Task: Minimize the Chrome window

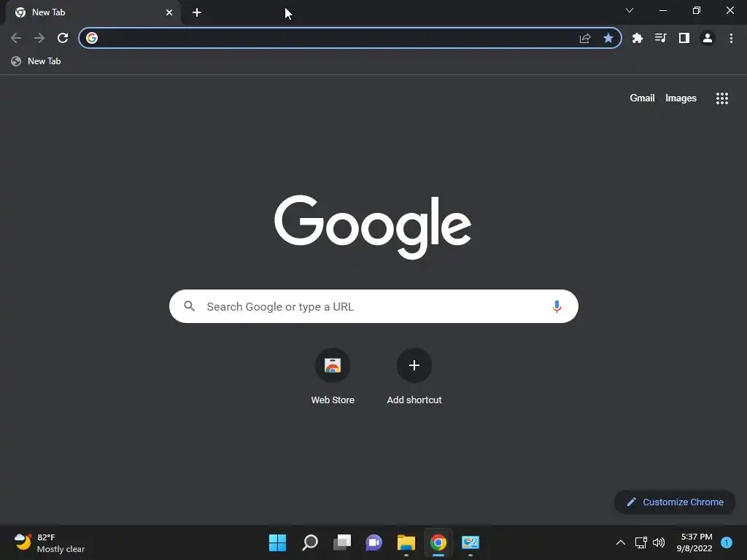Action: [x=662, y=10]
